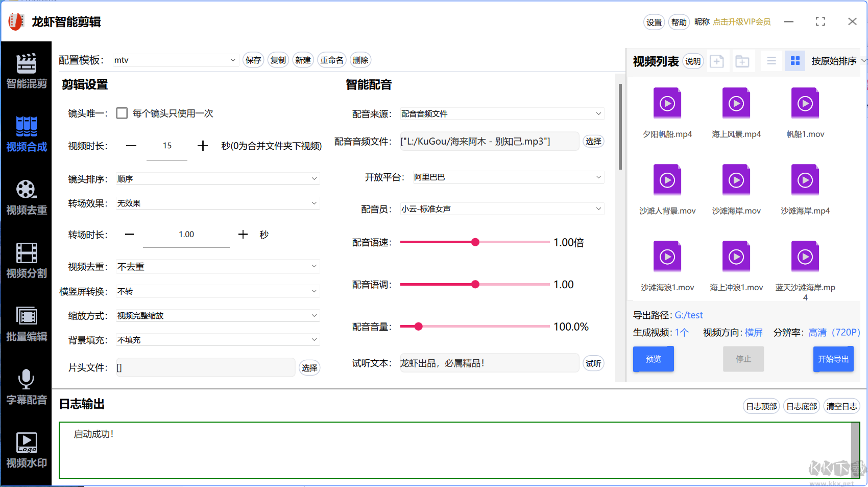This screenshot has width=868, height=487.
Task: Decrease 转场时长 with minus button
Action: pyautogui.click(x=129, y=234)
